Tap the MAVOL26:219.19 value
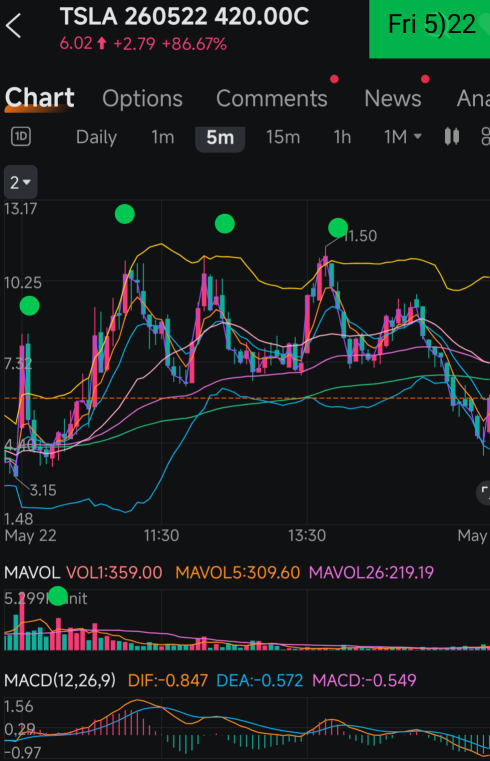 [371, 573]
